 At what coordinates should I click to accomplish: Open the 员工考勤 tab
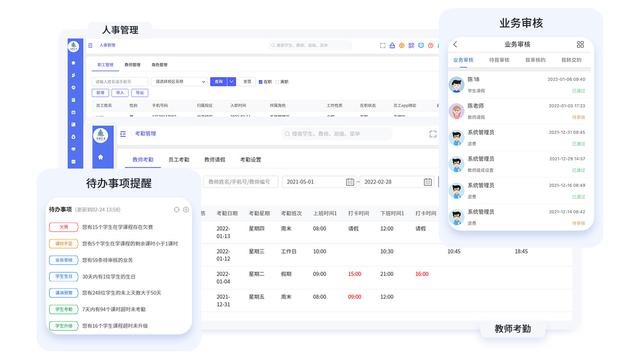179,160
